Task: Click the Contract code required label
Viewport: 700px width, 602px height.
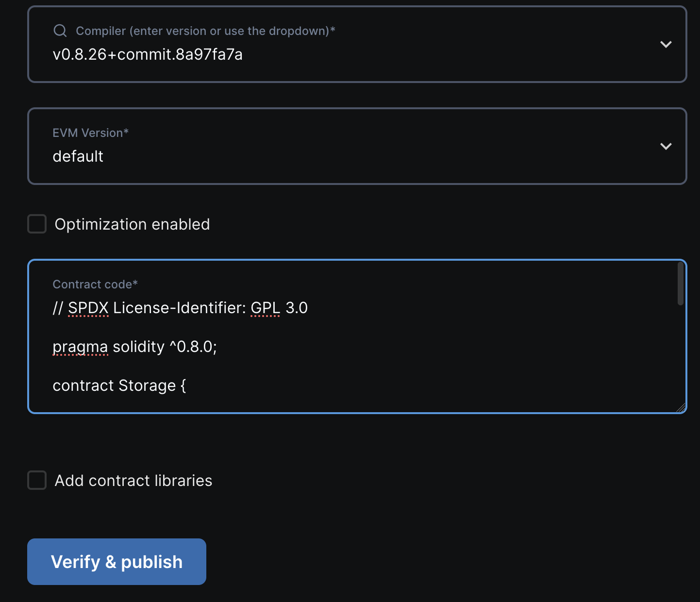Action: [x=95, y=284]
